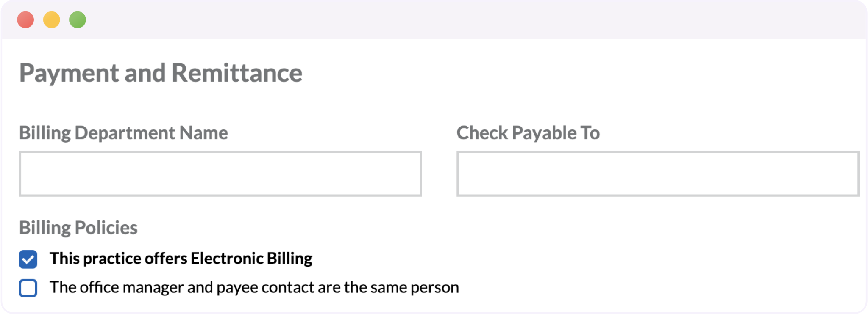The height and width of the screenshot is (314, 868).
Task: Tick the empty box beside payee contact option
Action: (x=28, y=288)
